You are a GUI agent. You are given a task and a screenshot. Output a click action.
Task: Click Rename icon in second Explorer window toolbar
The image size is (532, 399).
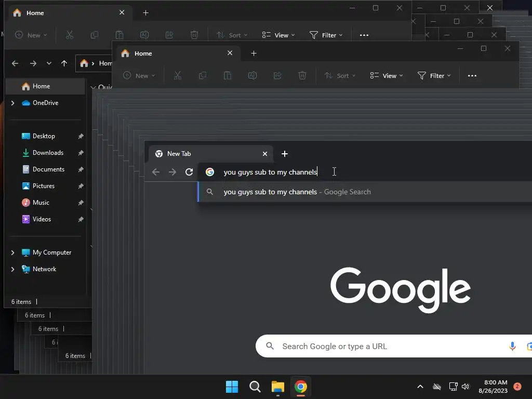(x=252, y=76)
